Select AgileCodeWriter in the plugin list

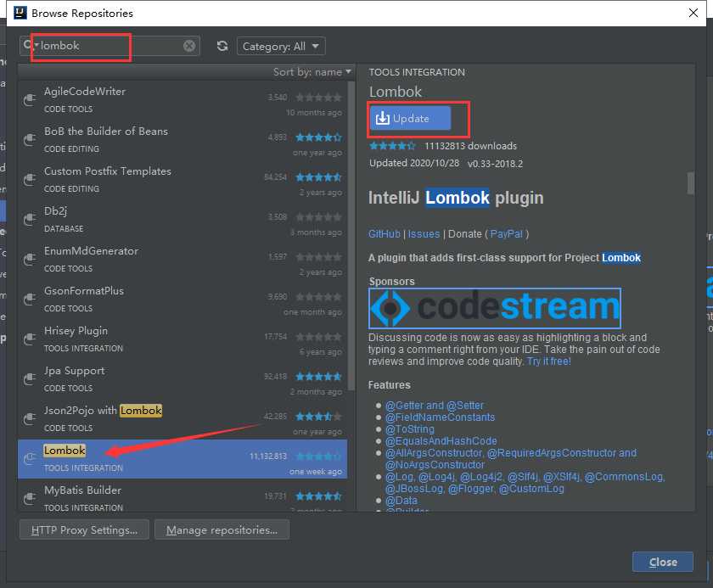click(182, 100)
